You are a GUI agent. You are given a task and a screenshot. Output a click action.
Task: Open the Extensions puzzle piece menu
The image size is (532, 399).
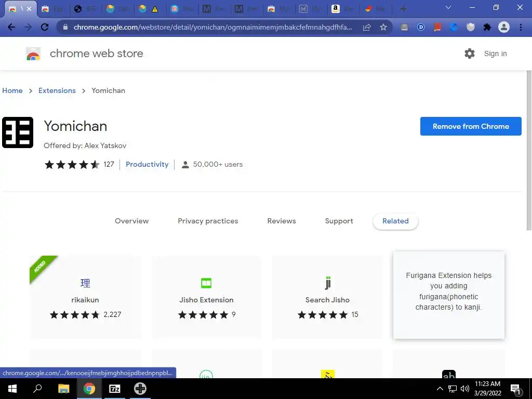(x=487, y=27)
